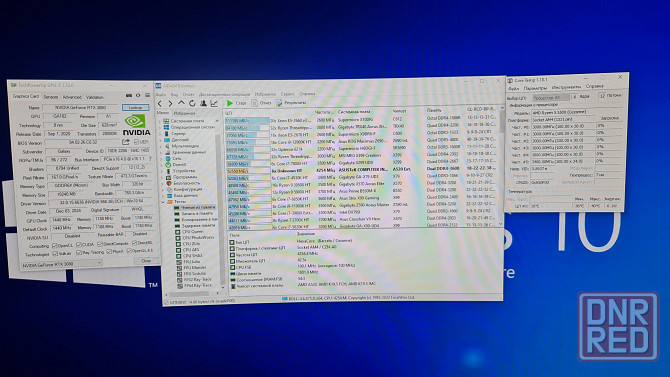Image resolution: width=670 pixels, height=377 pixels.
Task: Select the Запись в память memory icon
Action: [176, 213]
